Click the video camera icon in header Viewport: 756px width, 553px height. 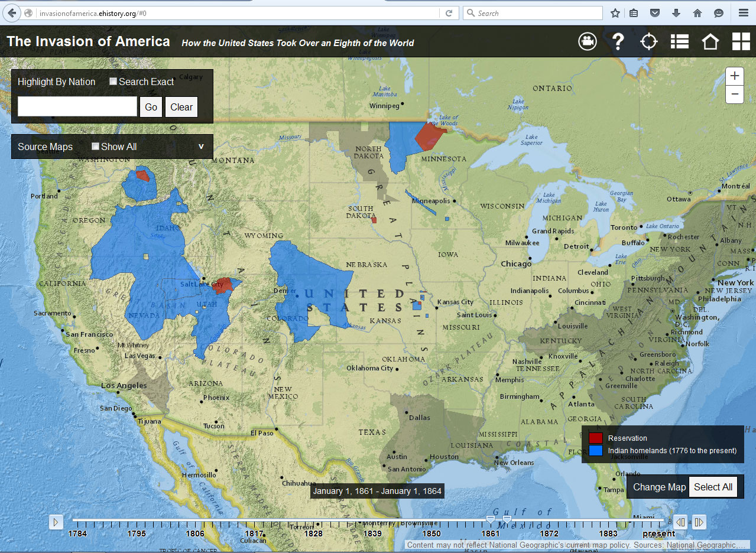click(x=588, y=41)
